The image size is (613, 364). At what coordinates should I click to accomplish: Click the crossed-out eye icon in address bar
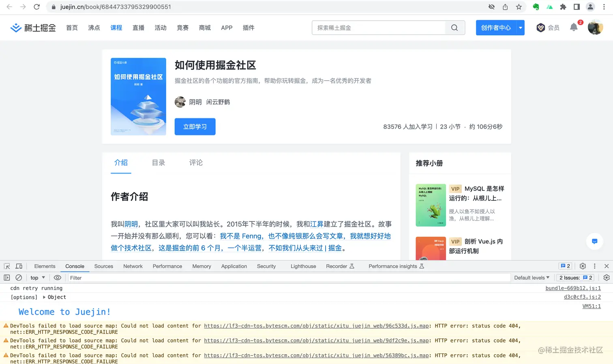pyautogui.click(x=491, y=7)
